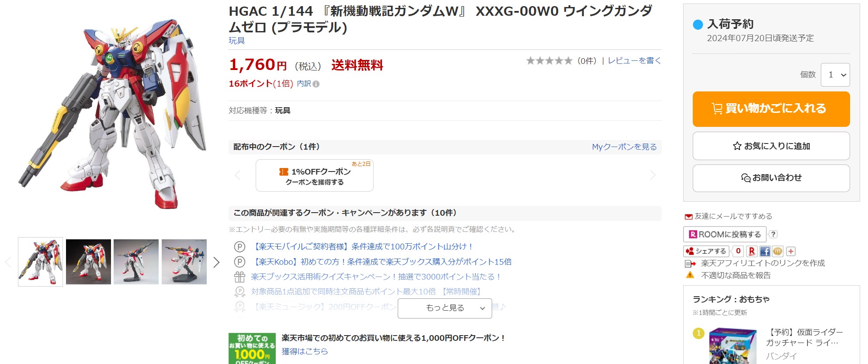
Task: Click the お問い合わせ inquiry button
Action: [x=771, y=178]
